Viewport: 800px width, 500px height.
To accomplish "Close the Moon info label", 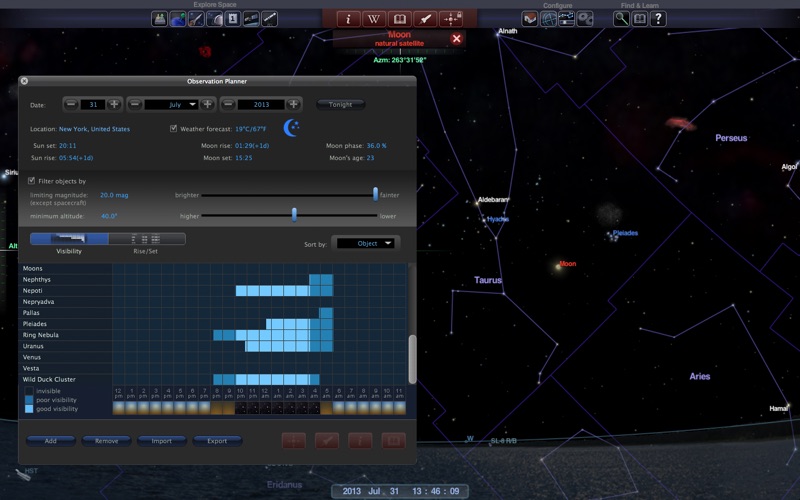I will point(456,39).
